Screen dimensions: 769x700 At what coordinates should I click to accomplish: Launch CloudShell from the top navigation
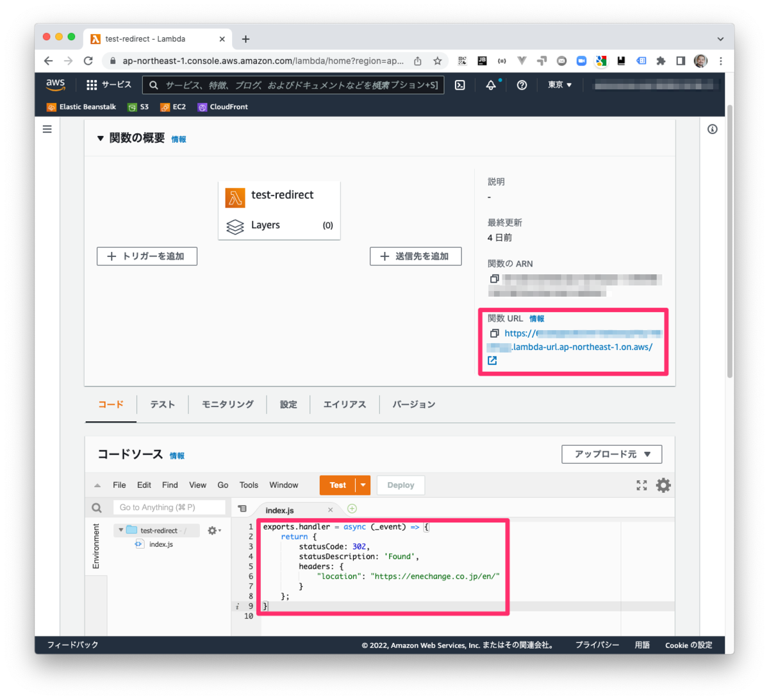pos(460,85)
